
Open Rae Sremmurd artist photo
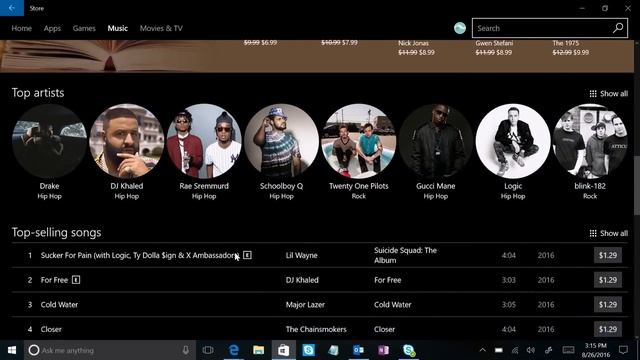pyautogui.click(x=204, y=141)
